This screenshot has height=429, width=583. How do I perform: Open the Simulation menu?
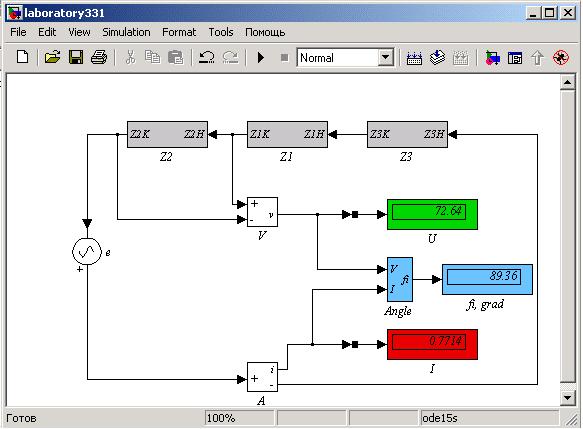point(126,32)
